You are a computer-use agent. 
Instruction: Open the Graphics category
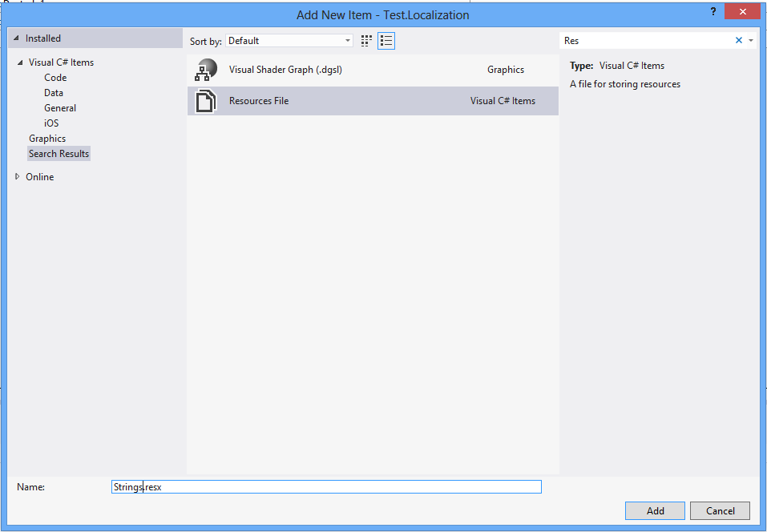tap(46, 138)
